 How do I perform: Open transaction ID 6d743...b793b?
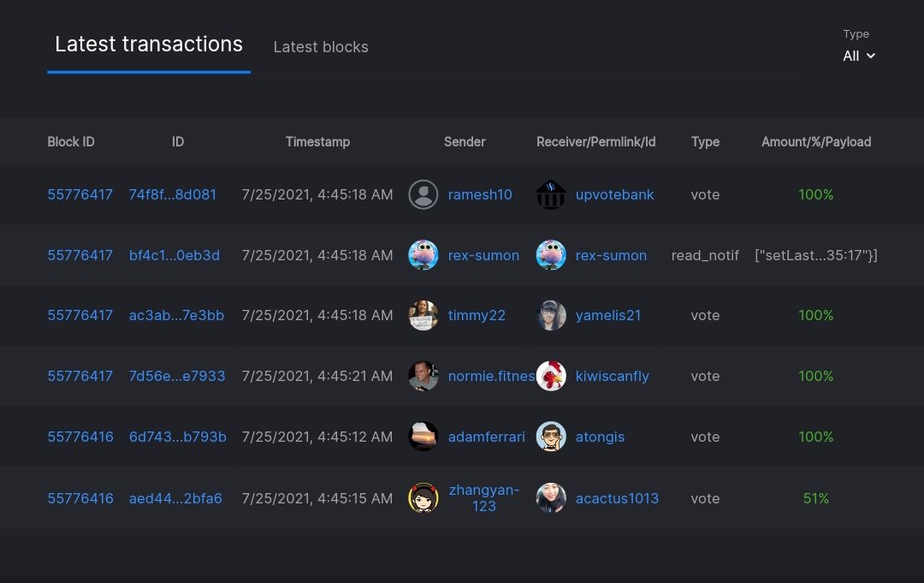point(178,437)
